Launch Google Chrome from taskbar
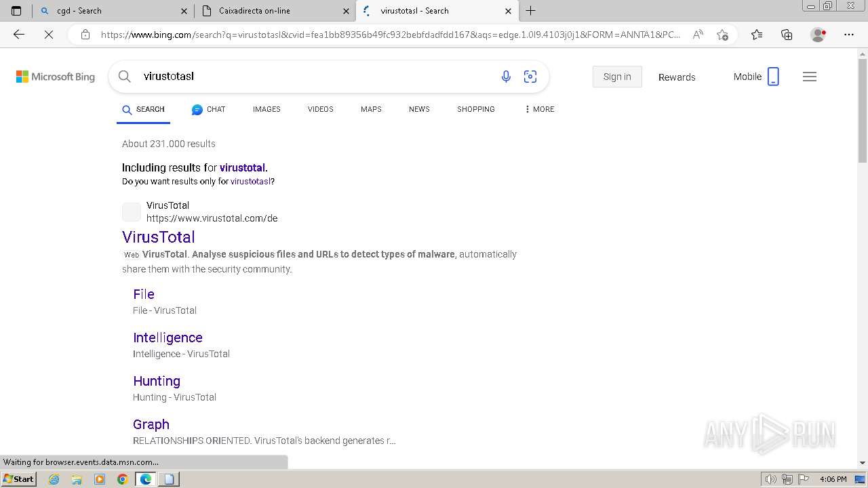This screenshot has height=488, width=868. [123, 479]
